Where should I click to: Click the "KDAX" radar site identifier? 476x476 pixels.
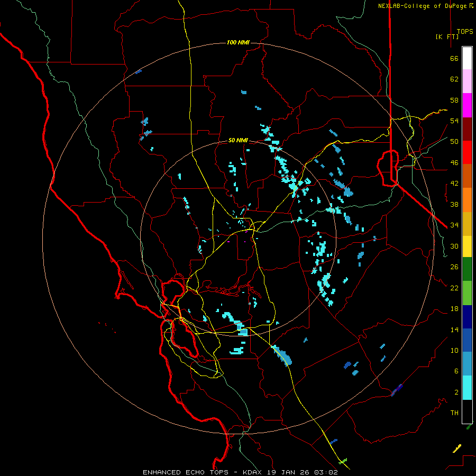pyautogui.click(x=253, y=472)
